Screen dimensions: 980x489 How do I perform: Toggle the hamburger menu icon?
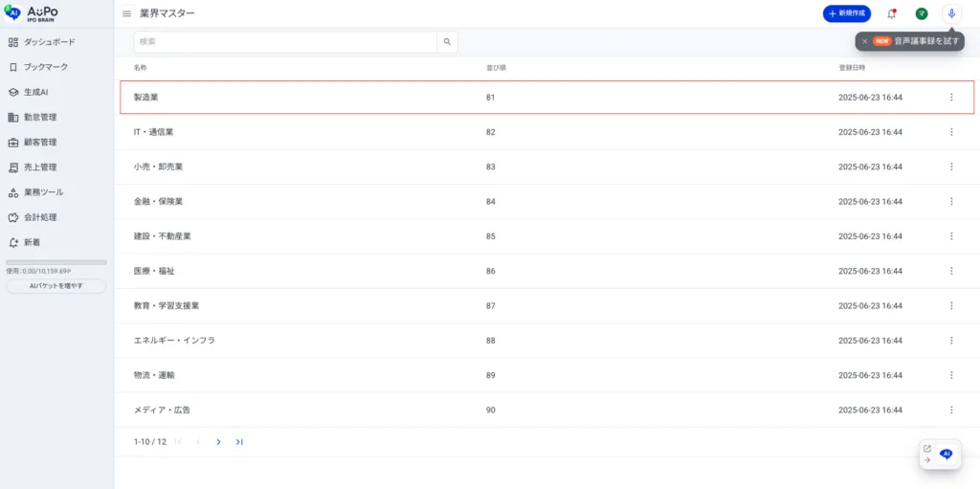(x=127, y=13)
